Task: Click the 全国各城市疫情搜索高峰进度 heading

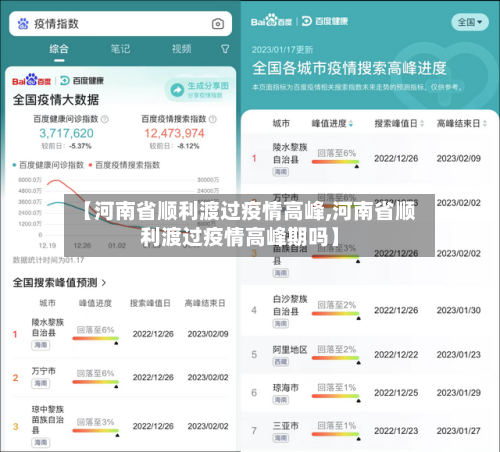Action: [349, 68]
